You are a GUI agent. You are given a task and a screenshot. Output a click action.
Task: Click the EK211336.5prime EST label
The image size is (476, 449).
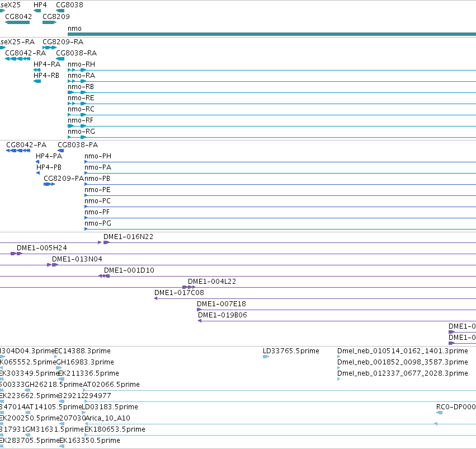(x=88, y=373)
